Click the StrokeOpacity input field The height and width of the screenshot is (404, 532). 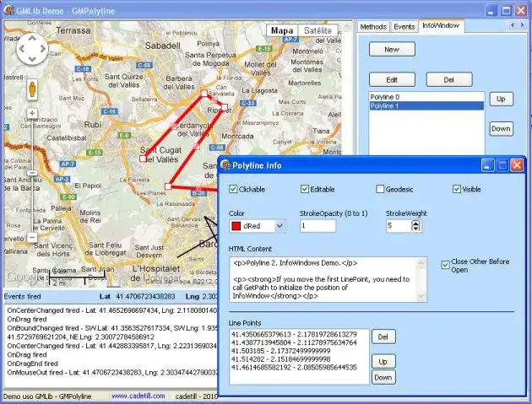(x=318, y=226)
